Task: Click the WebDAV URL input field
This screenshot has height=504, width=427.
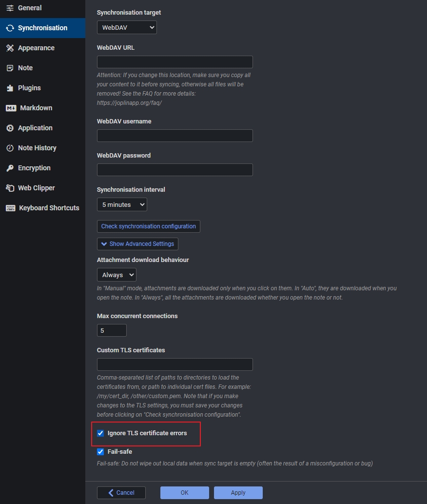Action: click(175, 62)
